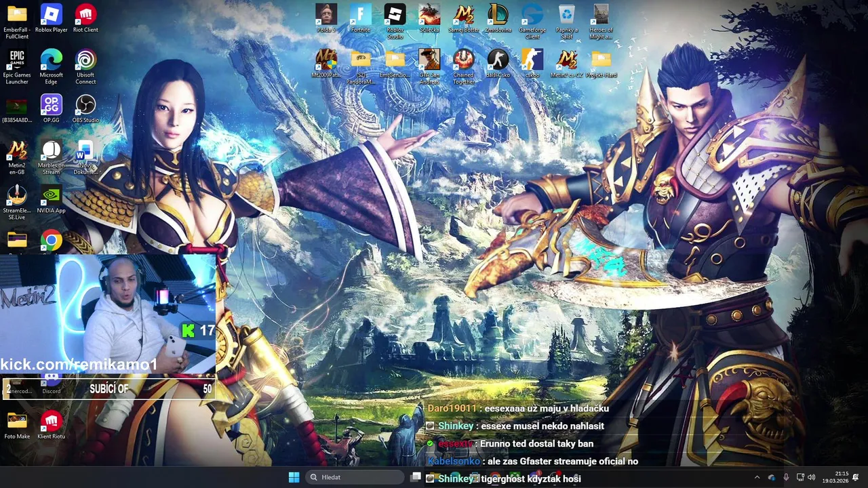This screenshot has width=868, height=488.
Task: Launch the NVIDIA App shortcut
Action: pyautogui.click(x=51, y=200)
